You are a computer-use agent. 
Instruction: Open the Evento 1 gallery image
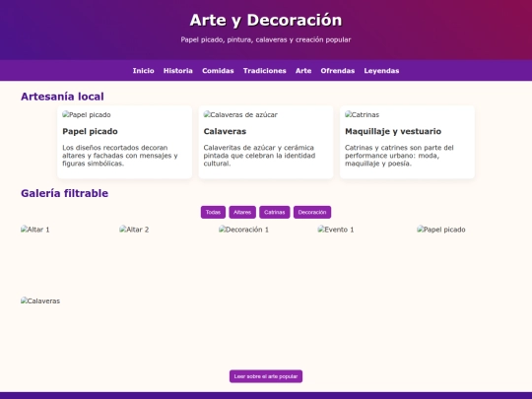[336, 230]
